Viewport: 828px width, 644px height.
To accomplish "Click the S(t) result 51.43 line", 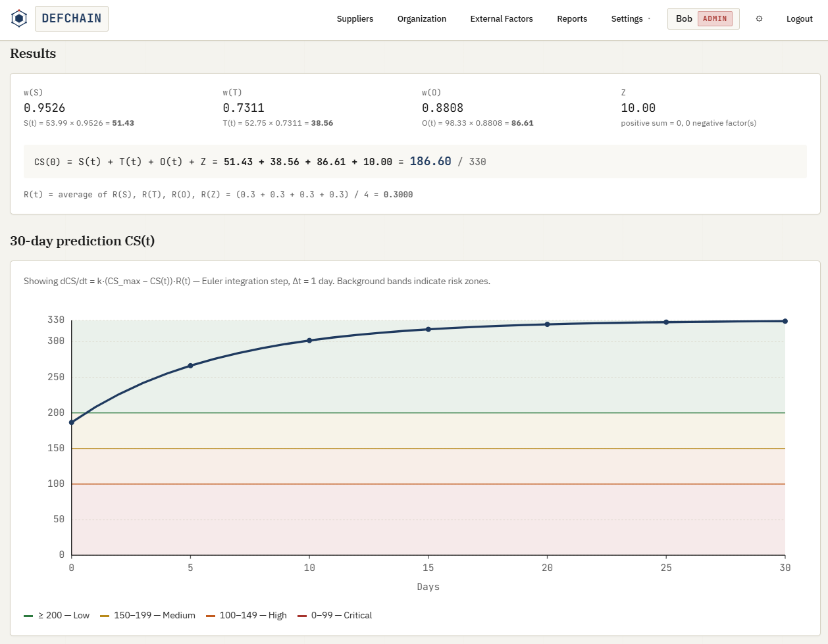I will point(79,123).
